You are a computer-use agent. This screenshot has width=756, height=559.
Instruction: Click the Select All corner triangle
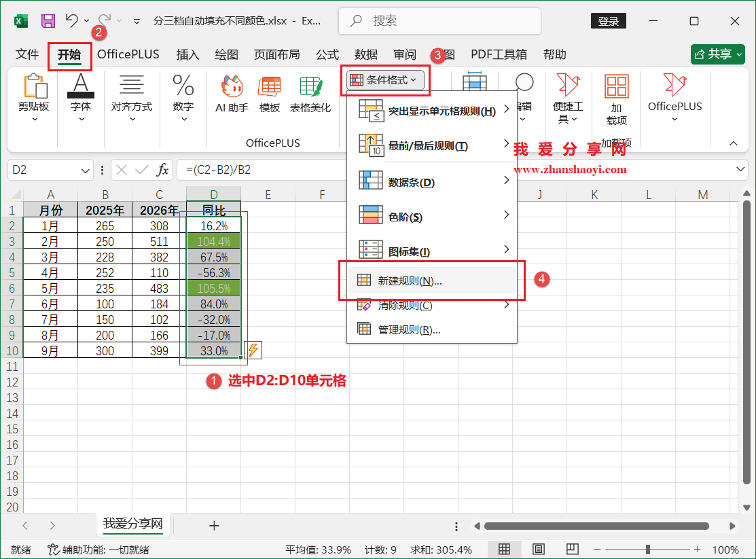click(16, 194)
